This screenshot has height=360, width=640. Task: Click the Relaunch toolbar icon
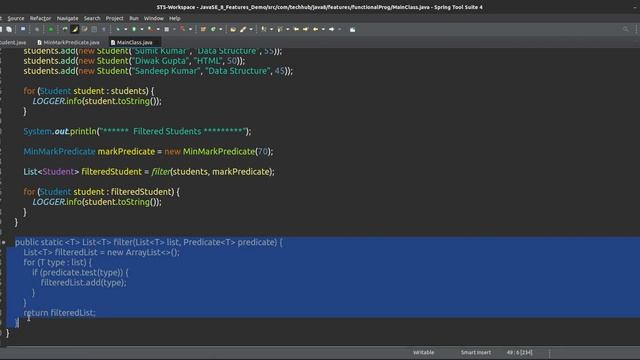pyautogui.click(x=64, y=29)
